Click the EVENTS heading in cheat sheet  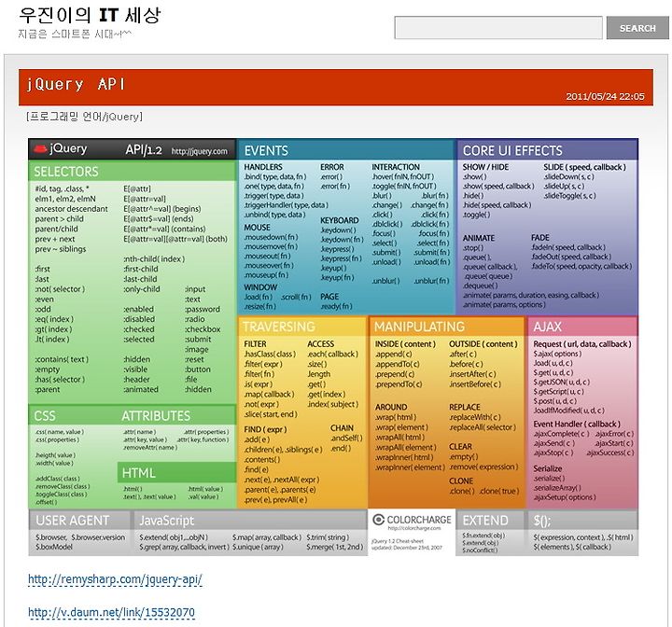pos(266,151)
